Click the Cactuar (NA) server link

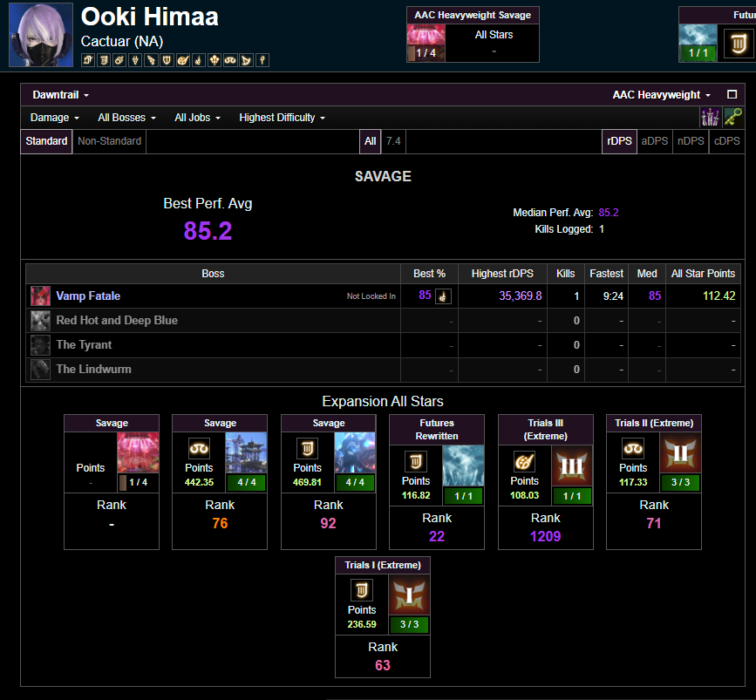point(122,42)
